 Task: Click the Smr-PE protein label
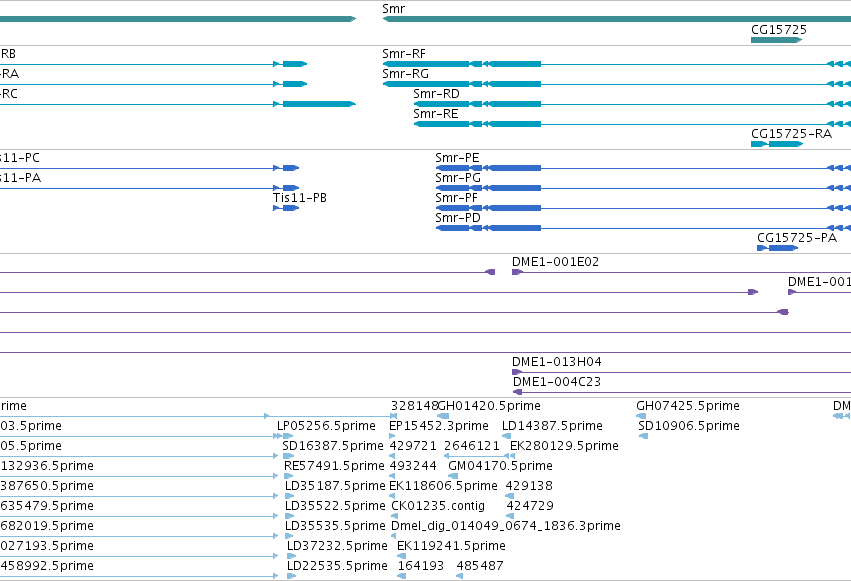click(458, 158)
